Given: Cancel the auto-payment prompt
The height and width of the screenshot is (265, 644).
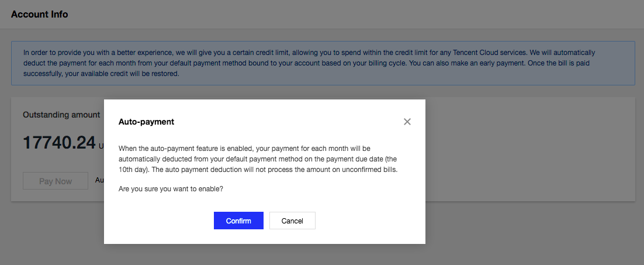Looking at the screenshot, I should [292, 221].
